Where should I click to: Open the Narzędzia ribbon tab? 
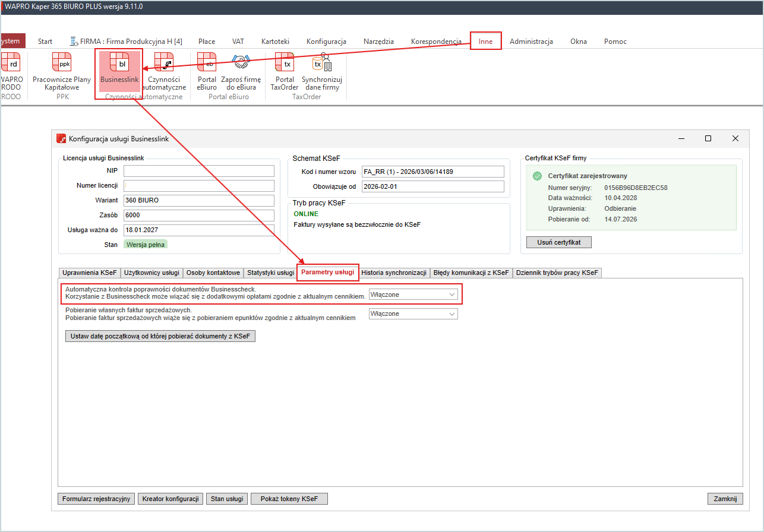click(378, 41)
